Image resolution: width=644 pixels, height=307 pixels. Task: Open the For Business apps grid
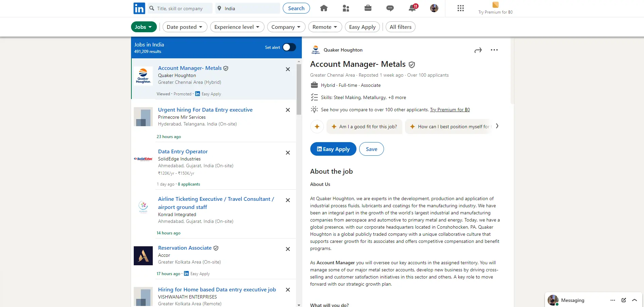461,8
